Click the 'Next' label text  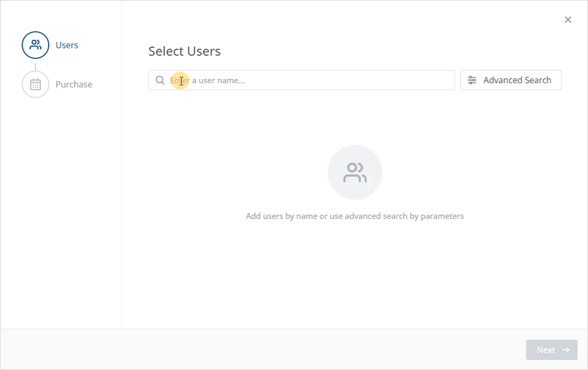click(x=546, y=350)
